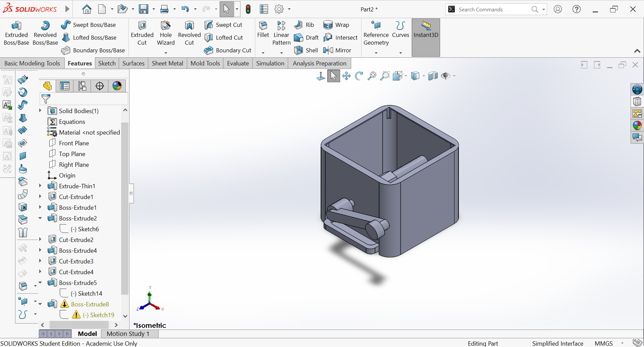The image size is (644, 347).
Task: Click the Rib feature icon
Action: (x=304, y=25)
